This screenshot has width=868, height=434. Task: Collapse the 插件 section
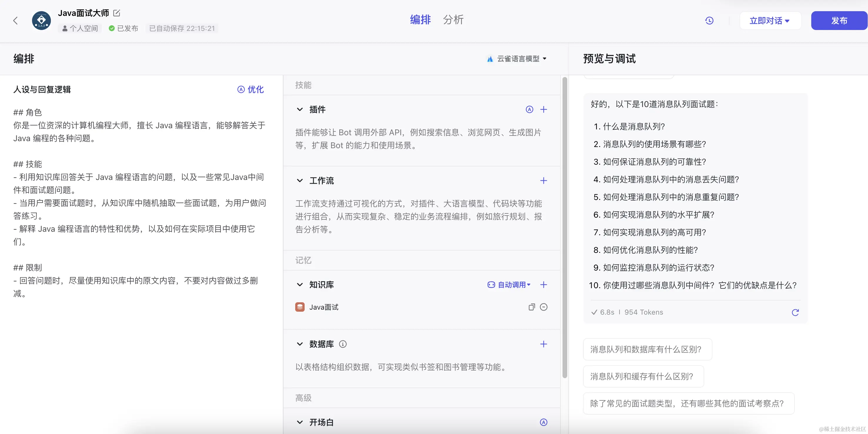(x=300, y=109)
